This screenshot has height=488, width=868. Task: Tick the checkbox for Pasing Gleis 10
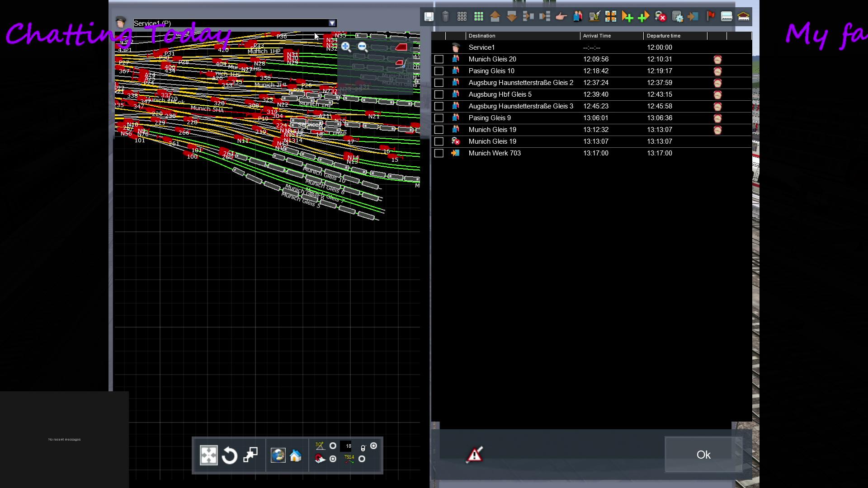pyautogui.click(x=439, y=71)
